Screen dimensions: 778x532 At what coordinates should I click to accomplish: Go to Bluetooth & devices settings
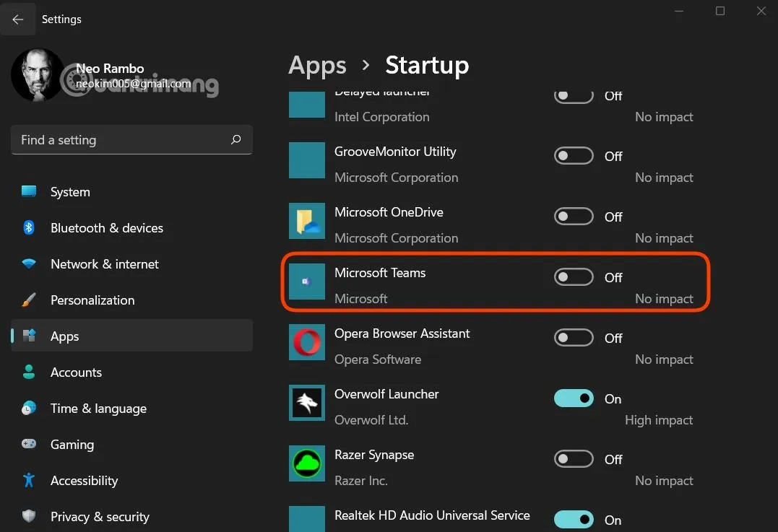pyautogui.click(x=131, y=228)
